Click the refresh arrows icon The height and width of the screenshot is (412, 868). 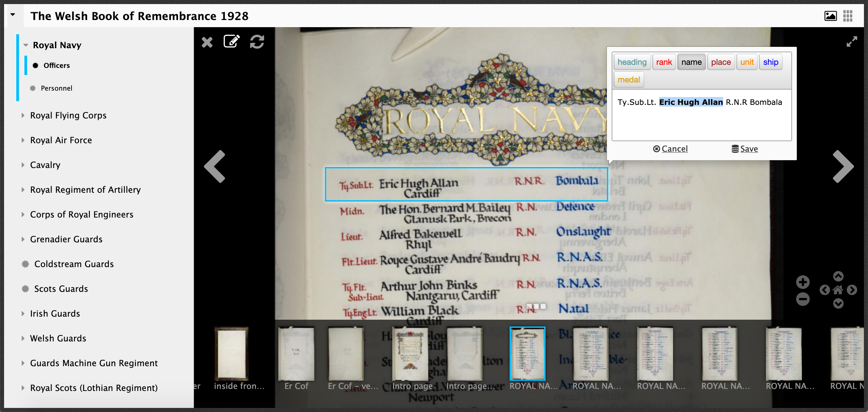click(257, 42)
